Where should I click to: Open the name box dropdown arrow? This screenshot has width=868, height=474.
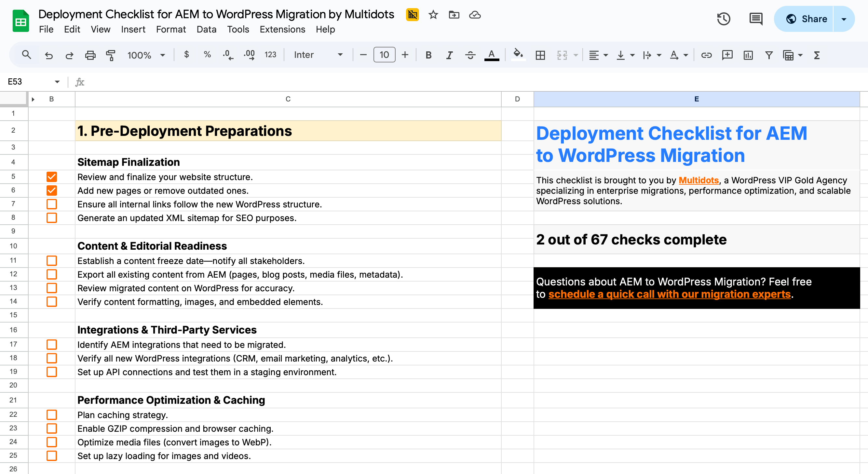click(x=57, y=82)
